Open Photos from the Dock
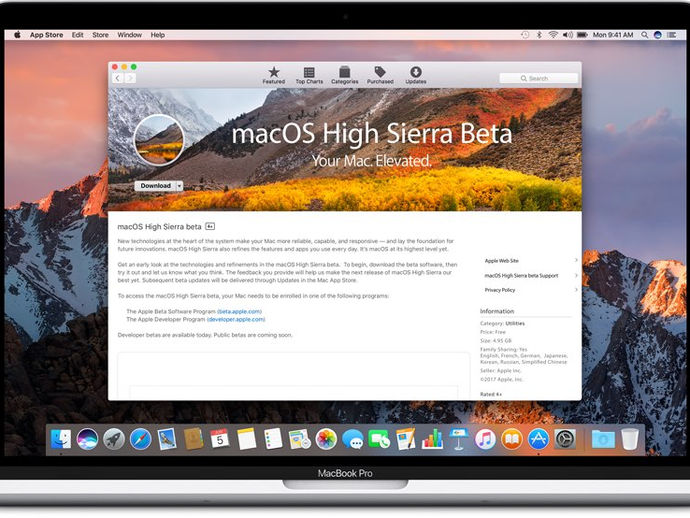690x518 pixels. [326, 439]
